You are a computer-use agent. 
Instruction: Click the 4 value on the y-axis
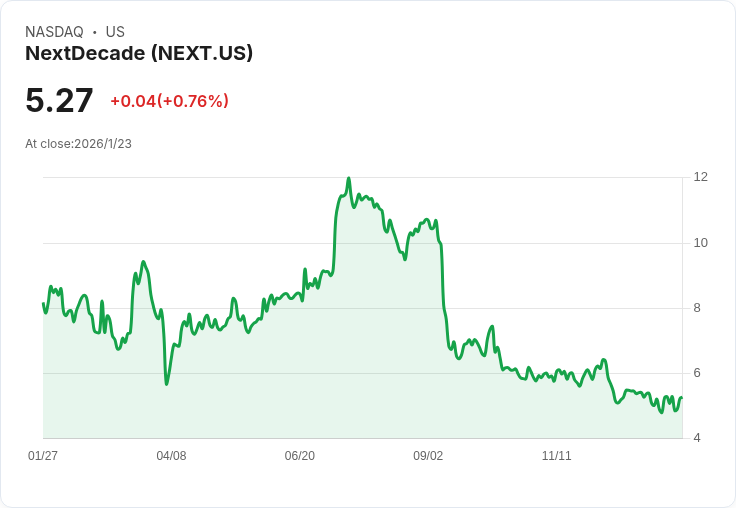pos(697,438)
